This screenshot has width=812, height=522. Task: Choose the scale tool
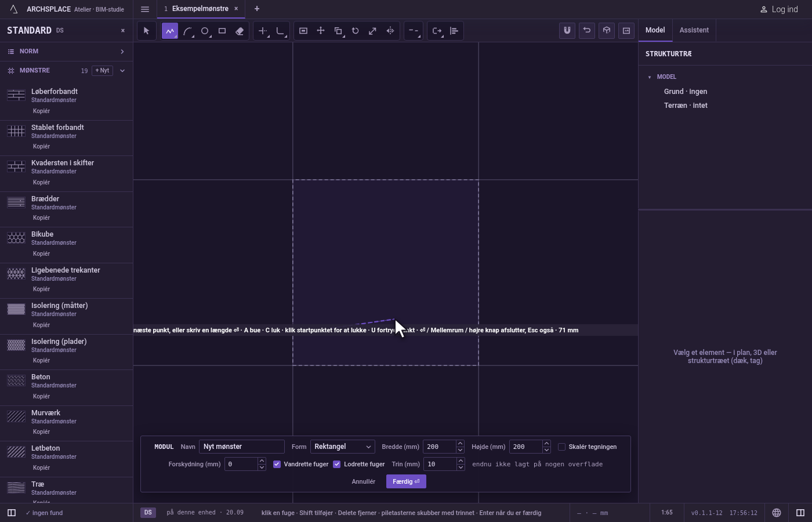click(373, 31)
